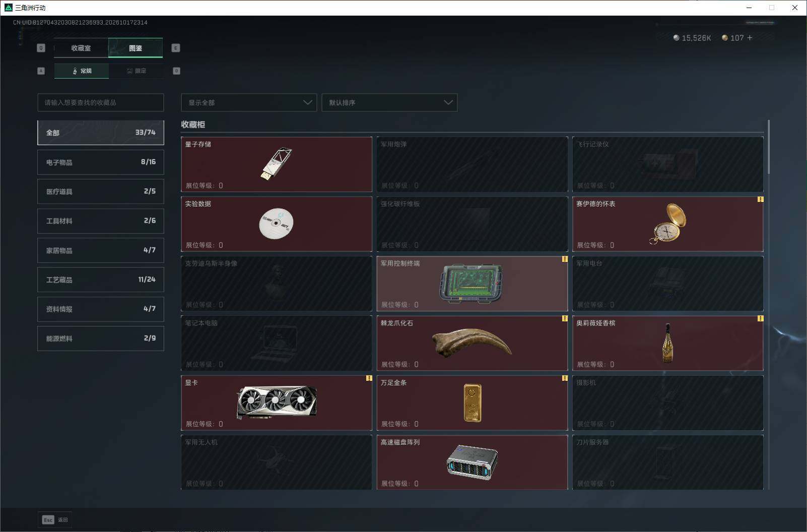
Task: Click the collectible search input field
Action: tap(101, 102)
